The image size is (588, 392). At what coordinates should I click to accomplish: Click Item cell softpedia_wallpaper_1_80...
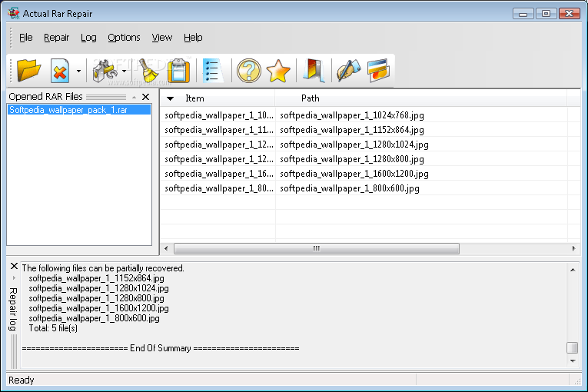coord(219,188)
